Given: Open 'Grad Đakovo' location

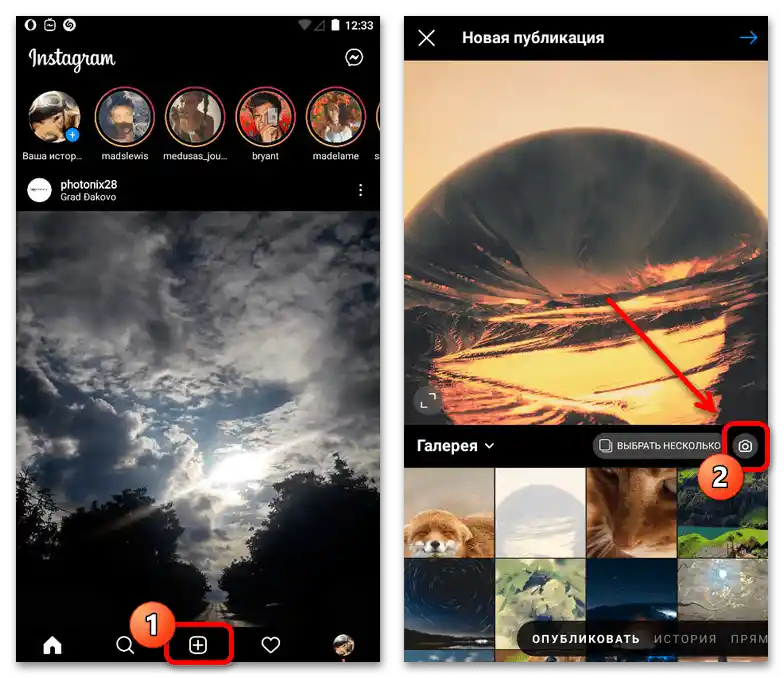Looking at the screenshot, I should 88,197.
